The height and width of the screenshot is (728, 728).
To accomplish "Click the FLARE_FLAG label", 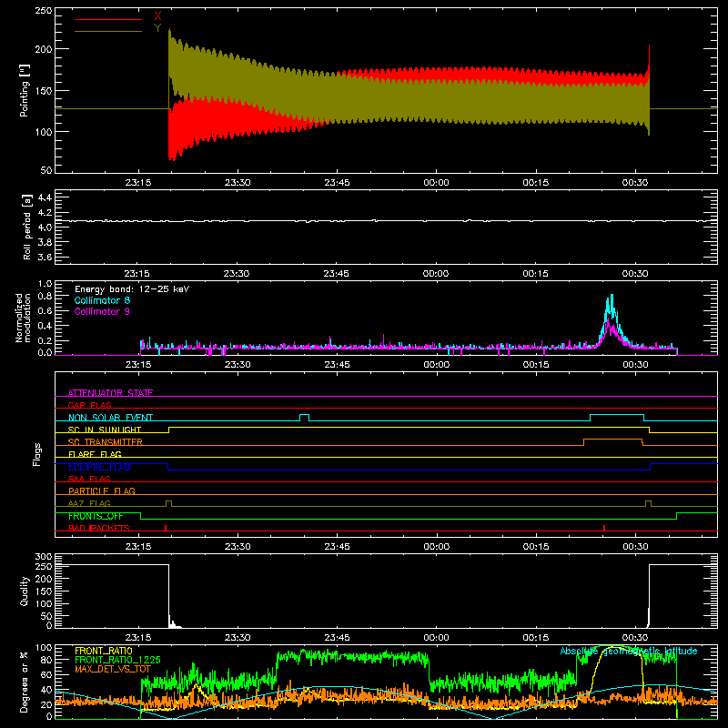I will point(95,454).
